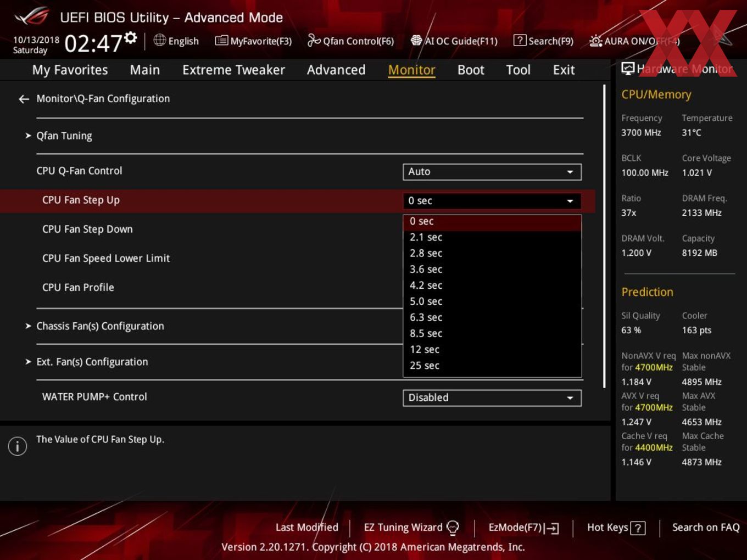Open Advanced tab
747x560 pixels.
click(x=336, y=70)
